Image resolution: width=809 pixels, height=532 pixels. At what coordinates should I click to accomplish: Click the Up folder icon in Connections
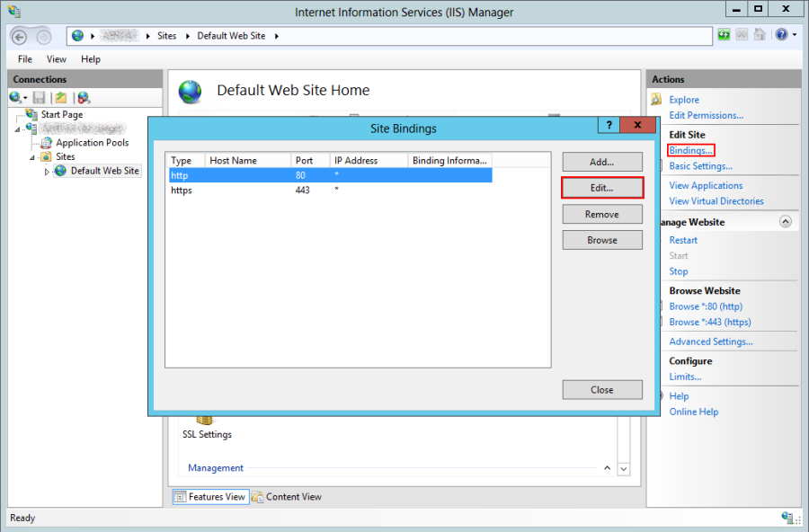pos(61,97)
